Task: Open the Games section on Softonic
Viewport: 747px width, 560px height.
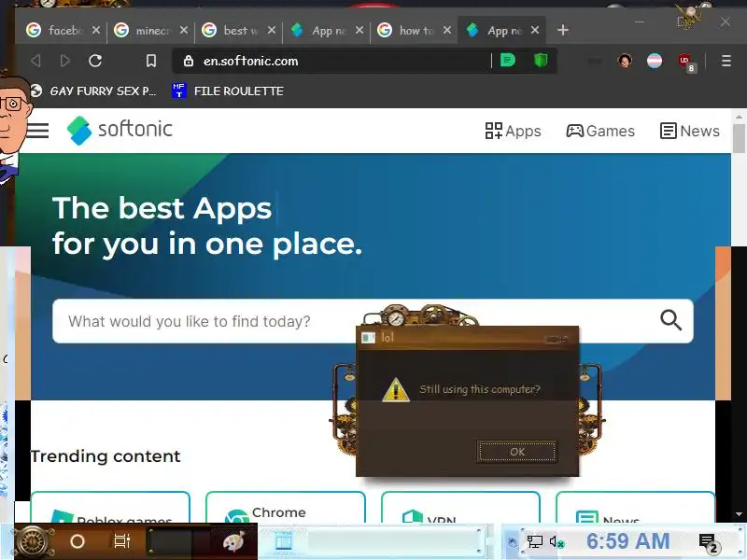Action: (600, 131)
